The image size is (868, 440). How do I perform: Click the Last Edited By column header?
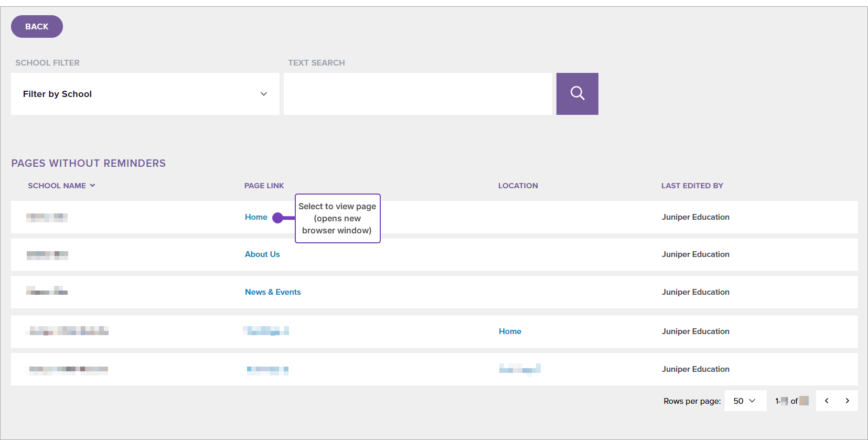click(692, 186)
